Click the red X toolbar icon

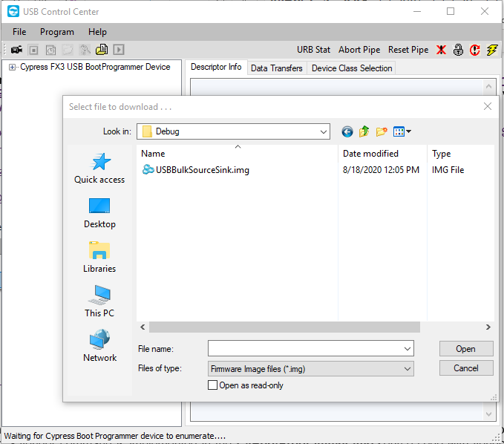(x=442, y=50)
